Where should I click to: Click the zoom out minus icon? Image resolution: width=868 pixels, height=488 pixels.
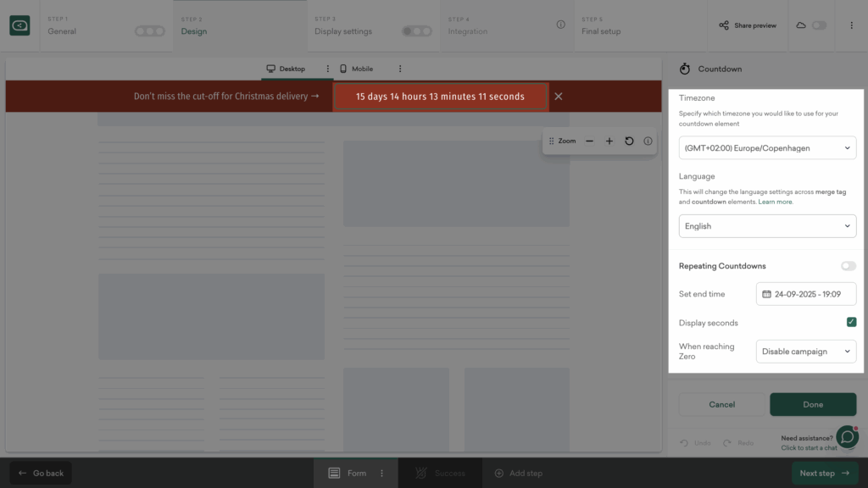589,141
